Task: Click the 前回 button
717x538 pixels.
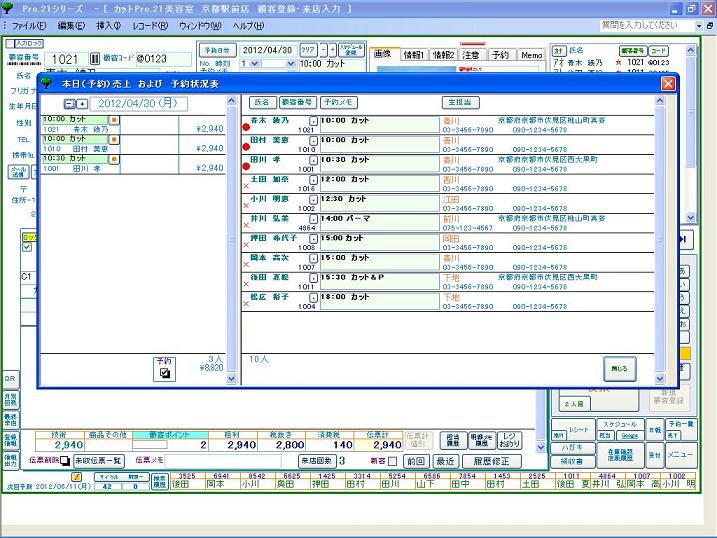Action: coord(416,461)
